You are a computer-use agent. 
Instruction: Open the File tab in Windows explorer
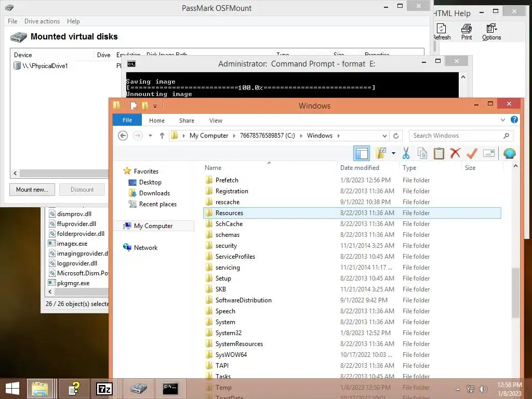(x=127, y=120)
